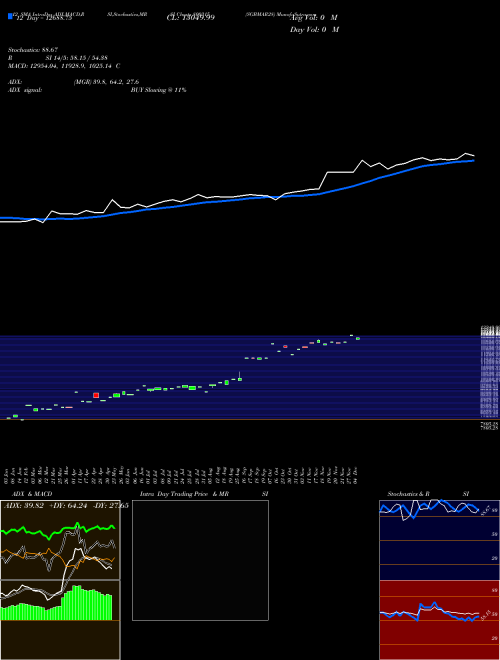Click the '(MGR) 39.8, 64.2, 27.6' ADX values
Image resolution: width=500 pixels, height=660 pixels.
pyautogui.click(x=106, y=82)
